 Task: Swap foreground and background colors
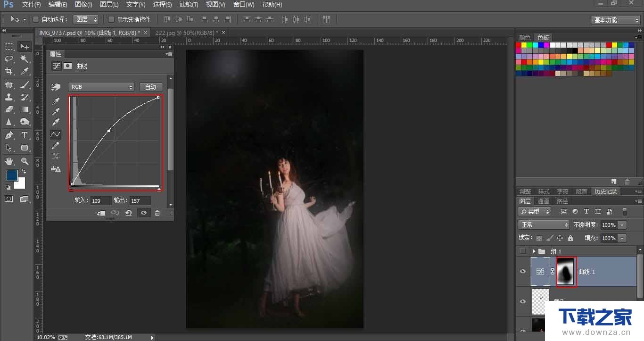point(24,171)
